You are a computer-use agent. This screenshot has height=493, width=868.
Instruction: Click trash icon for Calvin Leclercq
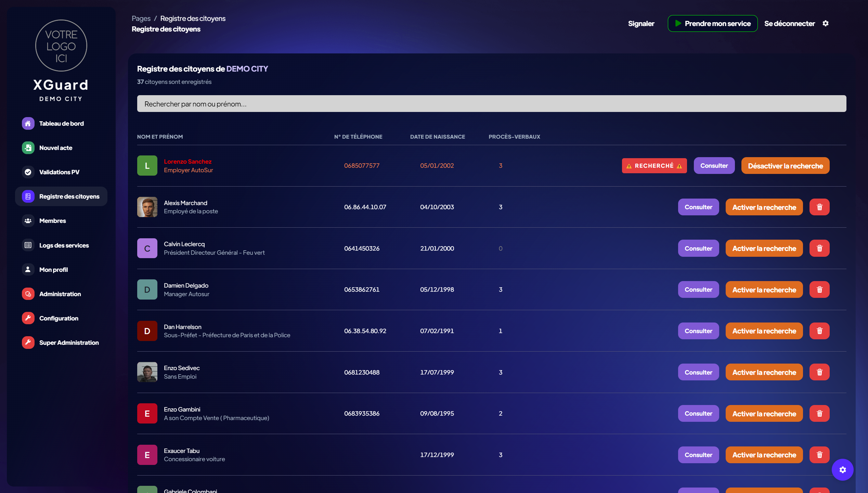point(819,249)
